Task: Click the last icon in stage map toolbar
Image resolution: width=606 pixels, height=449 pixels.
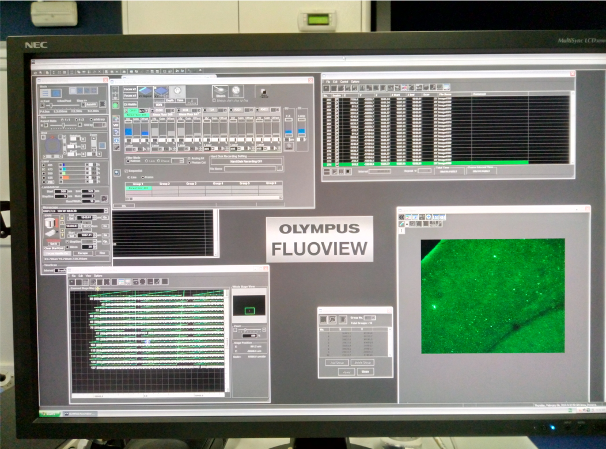Action: 165,282
